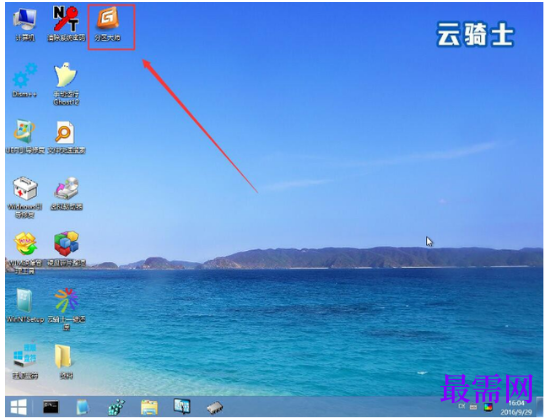Viewport: 552px width, 420px height.
Task: Open the Windows drive tile desktop icon
Action: 25,361
